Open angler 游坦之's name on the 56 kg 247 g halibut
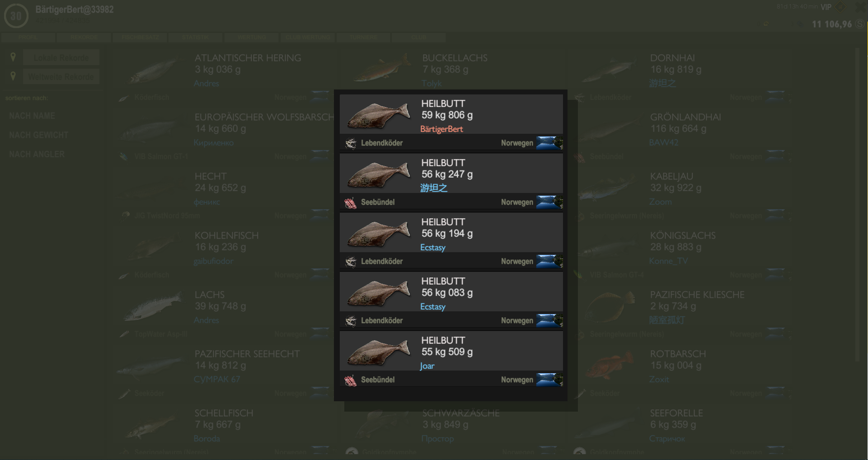The height and width of the screenshot is (460, 868). (434, 188)
